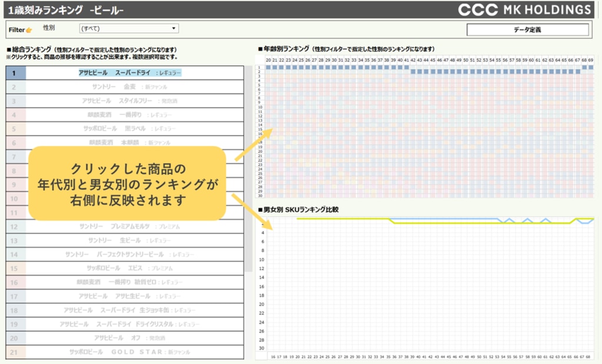Select rank 3 アサヒビール スタイルフリー row
This screenshot has height=364, width=602.
click(125, 101)
